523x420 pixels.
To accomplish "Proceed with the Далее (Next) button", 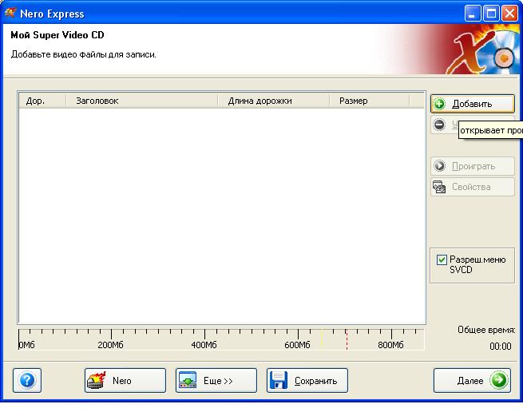I will click(x=472, y=380).
